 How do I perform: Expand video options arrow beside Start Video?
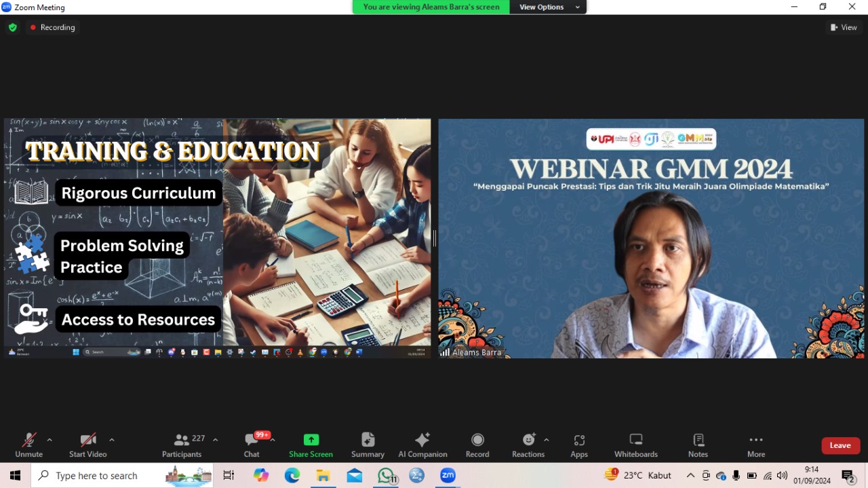click(x=112, y=440)
